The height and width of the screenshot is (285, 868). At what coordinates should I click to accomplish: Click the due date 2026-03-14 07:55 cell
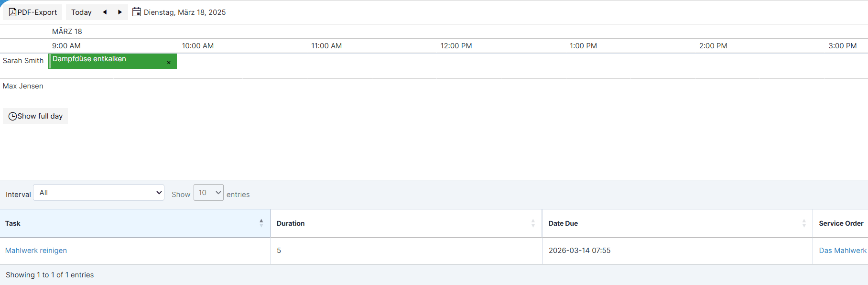click(x=677, y=251)
